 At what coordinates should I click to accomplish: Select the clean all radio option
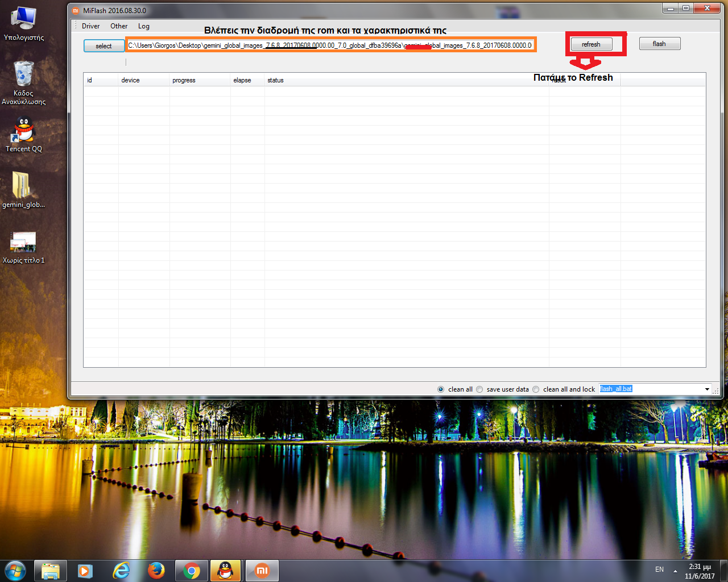click(x=455, y=389)
